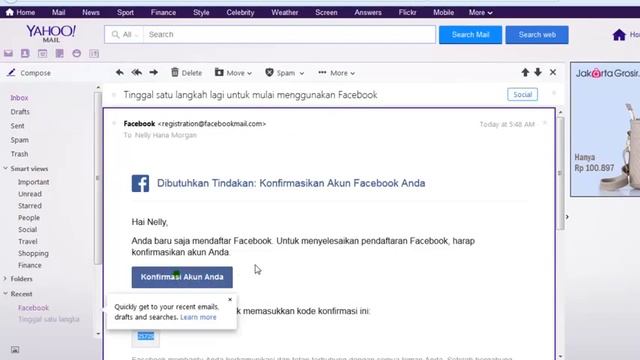Click the Compose button
Image resolution: width=640 pixels, height=360 pixels.
coord(29,73)
